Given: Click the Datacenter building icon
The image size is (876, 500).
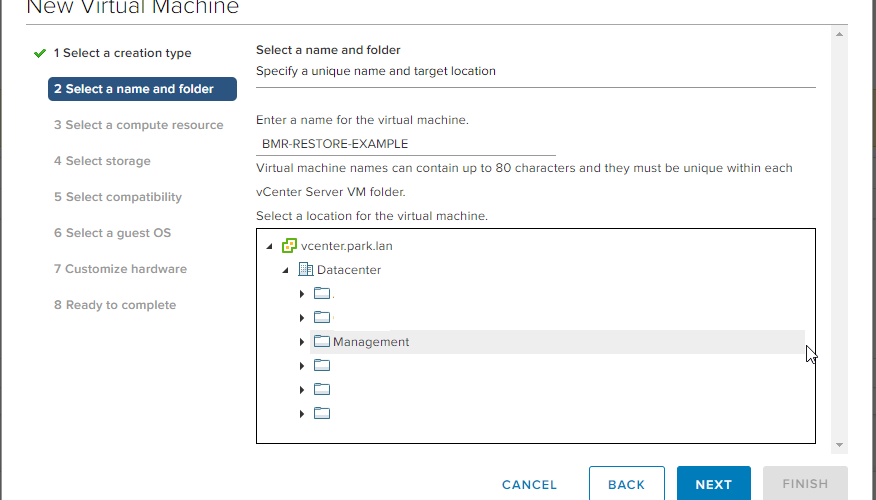Looking at the screenshot, I should tap(306, 269).
